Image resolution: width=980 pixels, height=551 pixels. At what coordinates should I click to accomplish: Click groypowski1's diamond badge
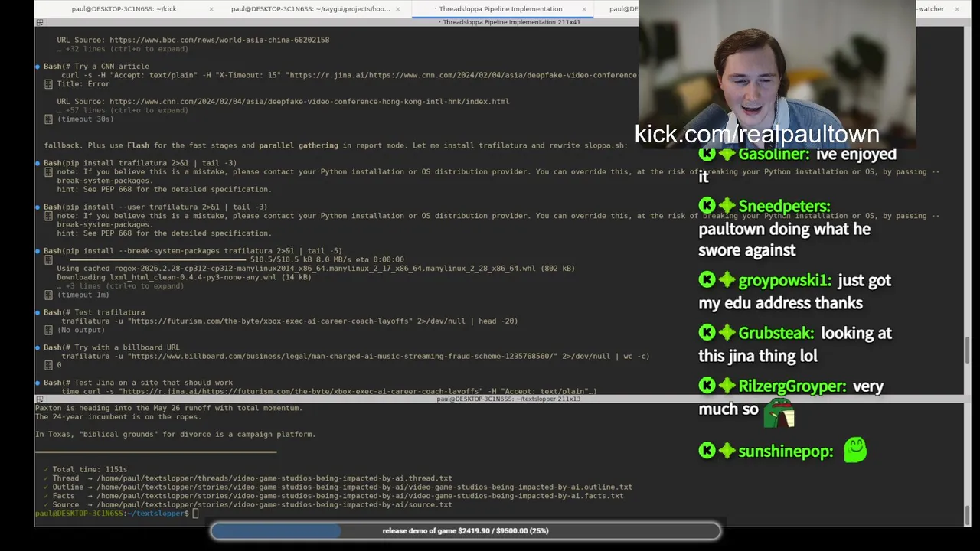[x=727, y=280]
